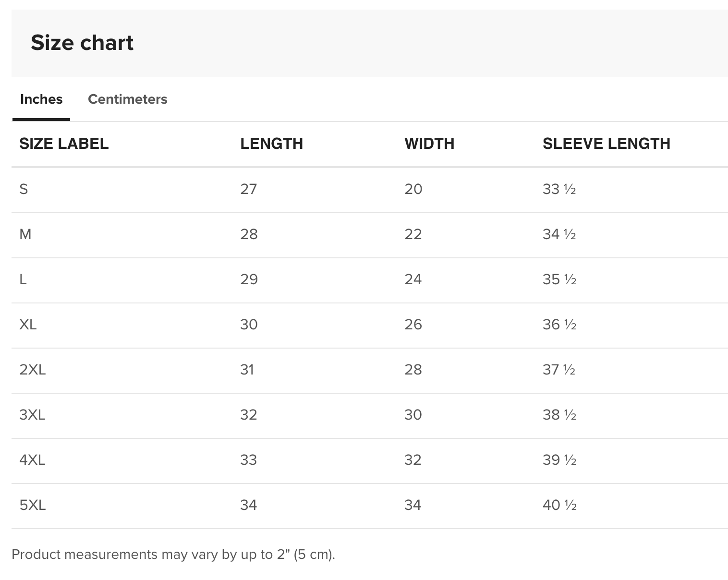
Task: Click the 33 ½ sleeve length value
Action: 559,189
